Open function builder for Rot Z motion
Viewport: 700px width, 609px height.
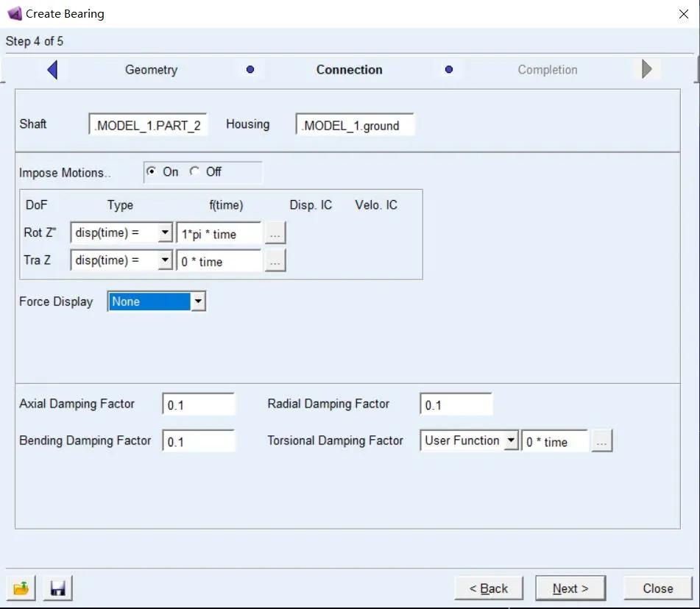275,233
